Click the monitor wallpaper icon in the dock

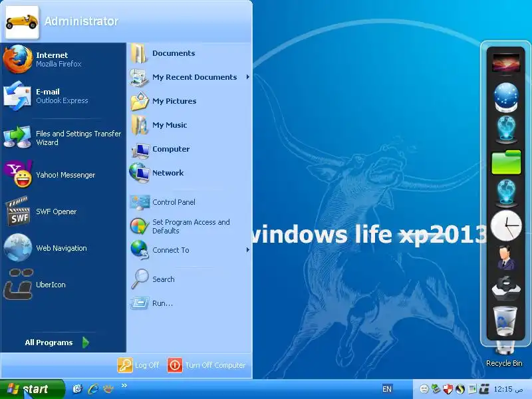(506, 63)
